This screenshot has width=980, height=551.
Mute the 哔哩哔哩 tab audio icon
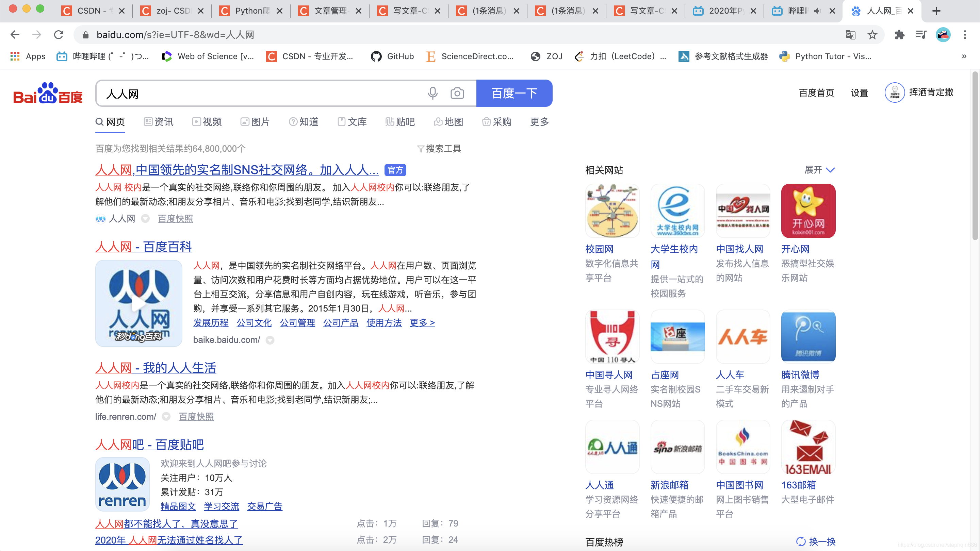tap(817, 11)
